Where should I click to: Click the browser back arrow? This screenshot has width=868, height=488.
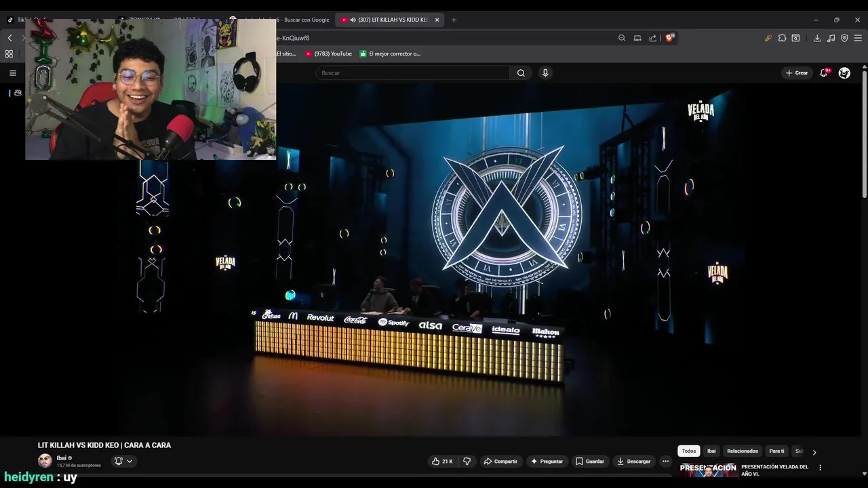9,38
